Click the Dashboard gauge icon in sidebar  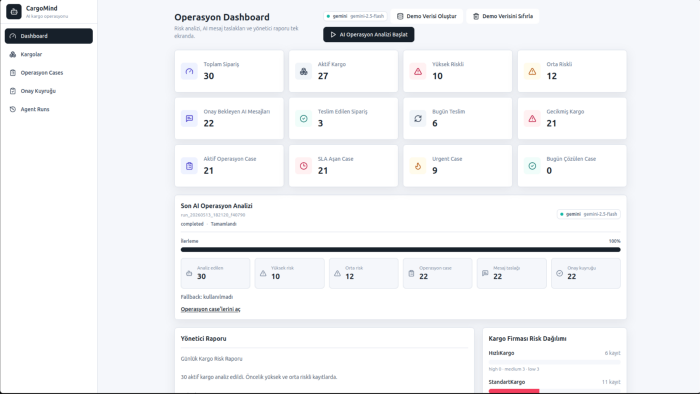[x=13, y=36]
